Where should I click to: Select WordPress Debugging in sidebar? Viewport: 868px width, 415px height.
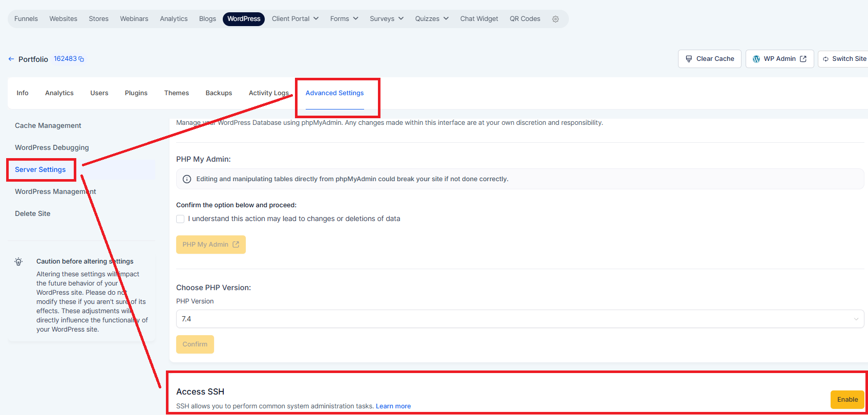coord(52,148)
